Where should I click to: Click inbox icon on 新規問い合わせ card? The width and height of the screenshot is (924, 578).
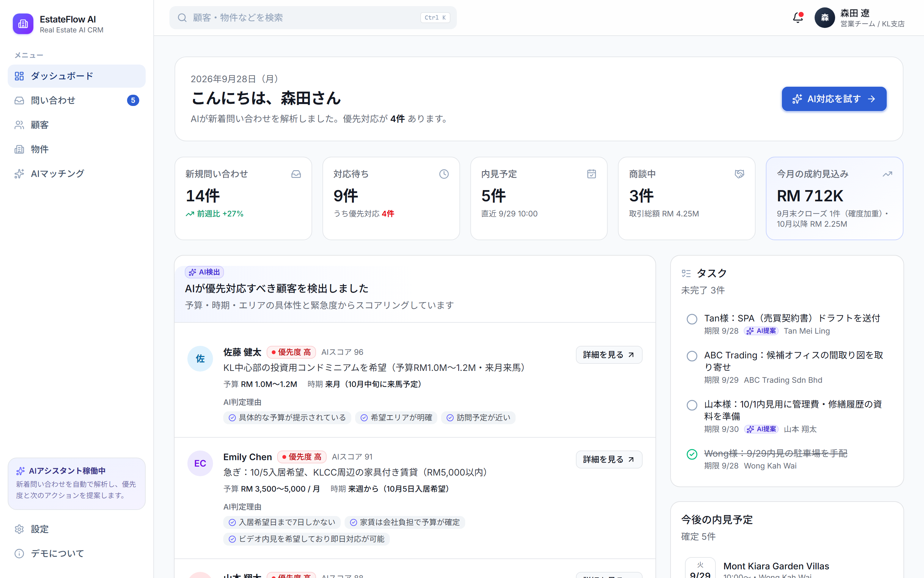(x=296, y=174)
